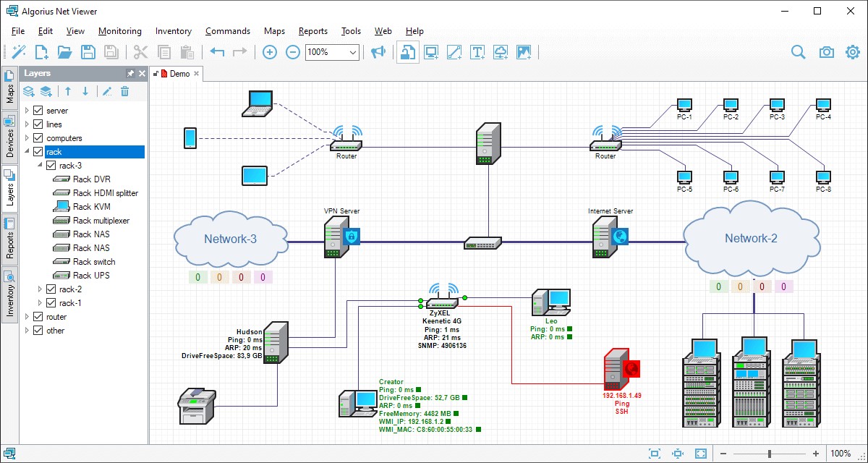Click the camera screenshot icon
The height and width of the screenshot is (463, 868).
coord(826,52)
